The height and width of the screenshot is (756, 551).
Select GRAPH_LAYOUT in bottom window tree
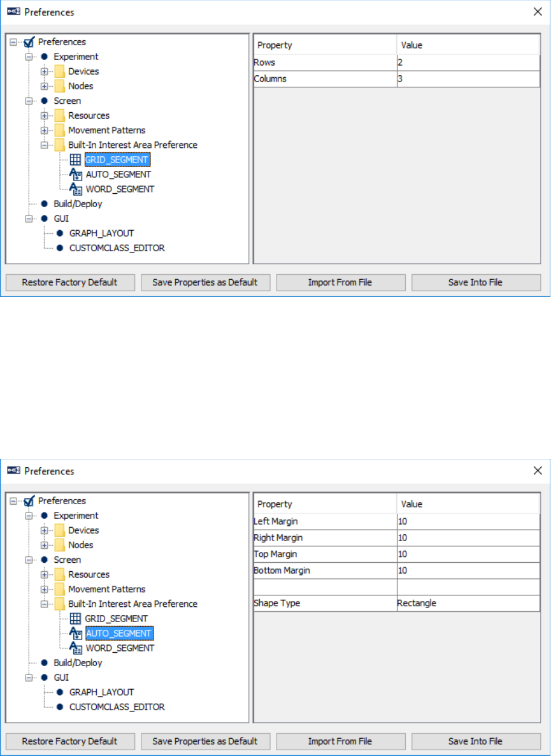(x=102, y=692)
